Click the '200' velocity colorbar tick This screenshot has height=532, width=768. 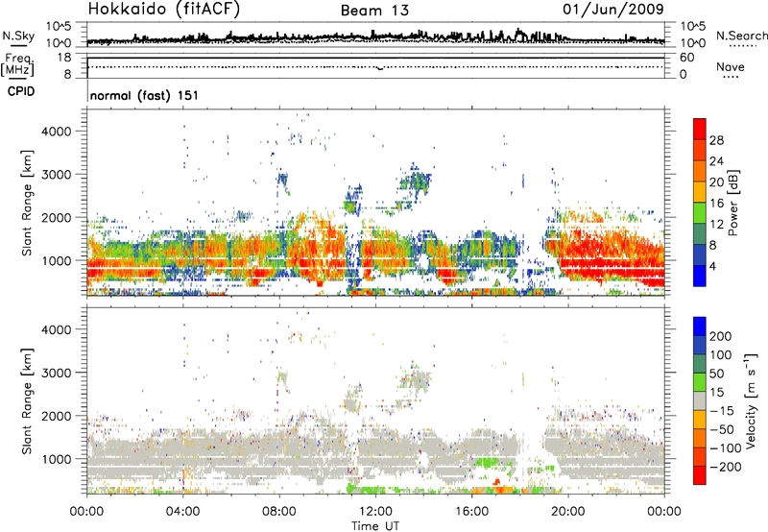pyautogui.click(x=721, y=336)
